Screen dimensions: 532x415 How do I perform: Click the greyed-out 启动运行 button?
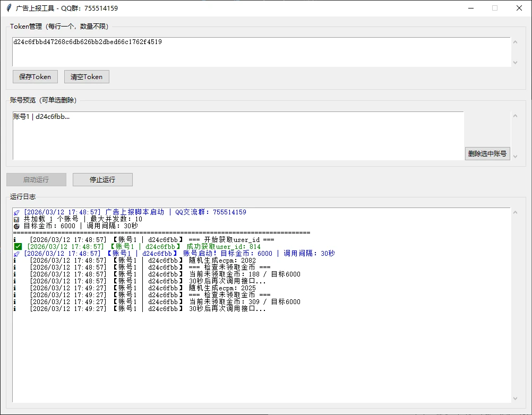[36, 179]
